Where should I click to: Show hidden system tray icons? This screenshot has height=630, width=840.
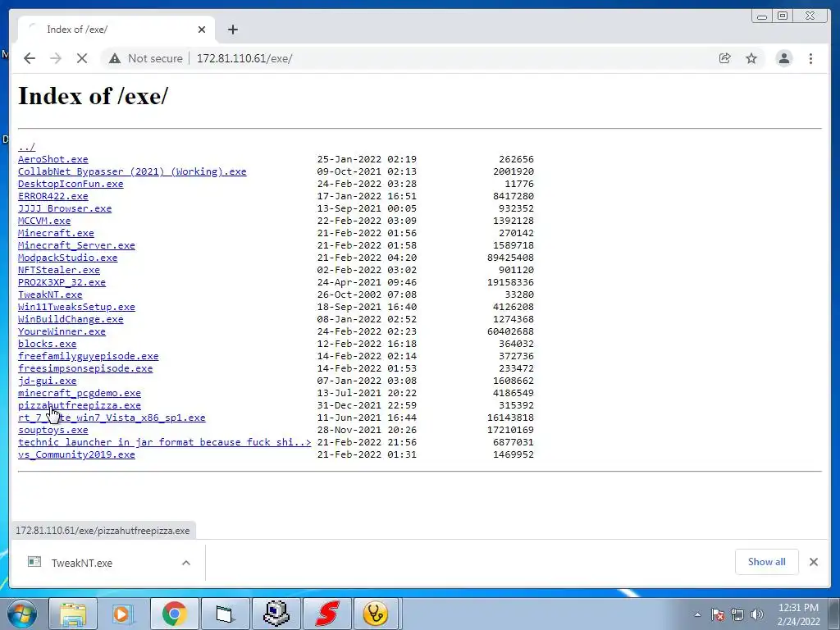697,614
